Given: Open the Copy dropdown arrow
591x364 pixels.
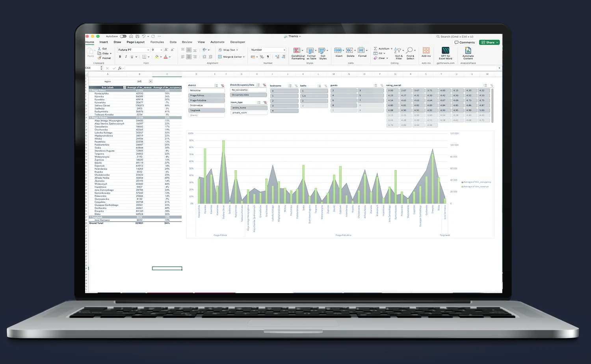Looking at the screenshot, I should tap(111, 54).
